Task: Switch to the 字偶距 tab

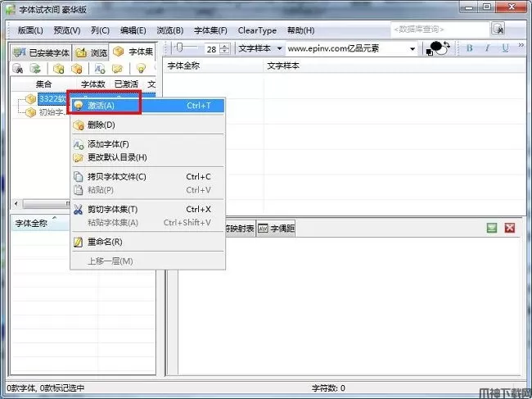Action: click(276, 229)
